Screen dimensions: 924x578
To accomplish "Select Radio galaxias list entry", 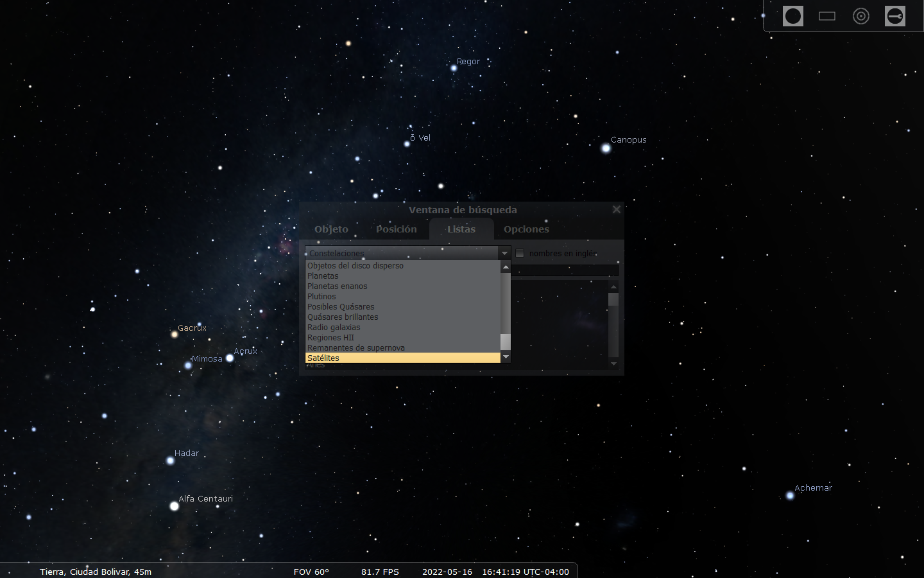I will click(402, 328).
